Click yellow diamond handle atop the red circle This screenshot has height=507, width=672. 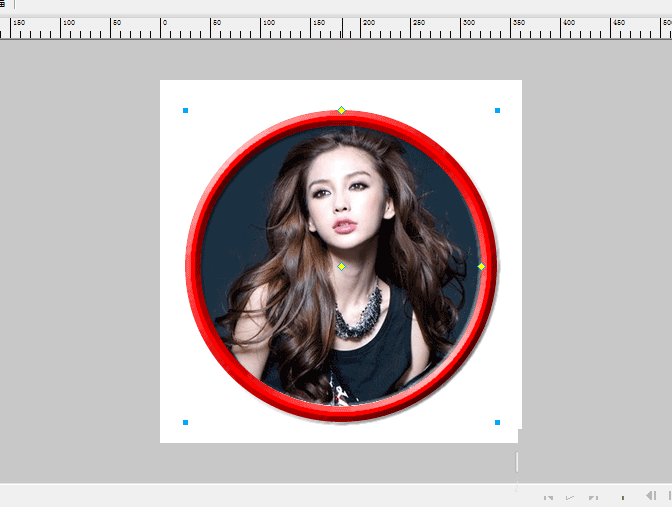(x=341, y=110)
